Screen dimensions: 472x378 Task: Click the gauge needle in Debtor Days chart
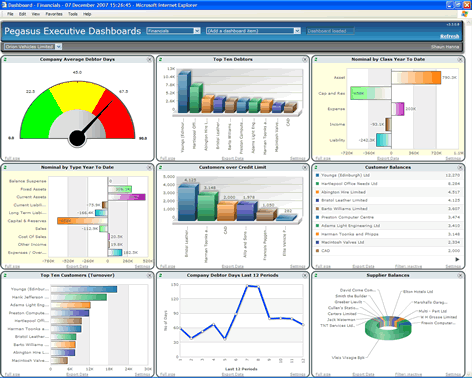(x=96, y=118)
